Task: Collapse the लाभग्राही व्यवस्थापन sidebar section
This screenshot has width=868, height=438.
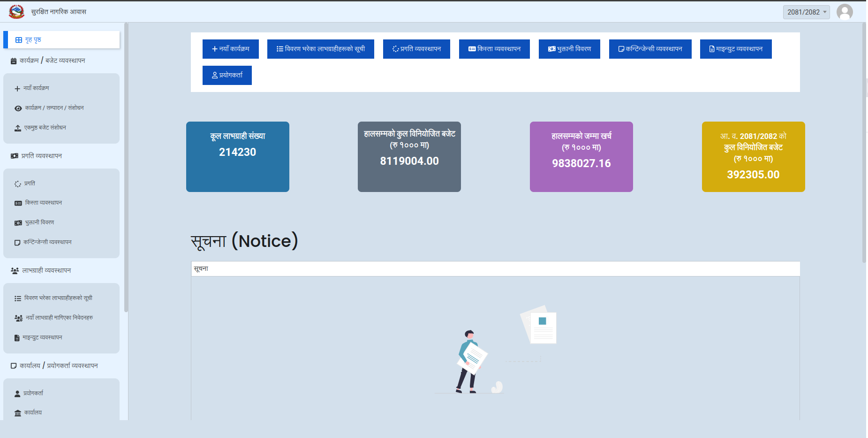Action: click(x=46, y=270)
